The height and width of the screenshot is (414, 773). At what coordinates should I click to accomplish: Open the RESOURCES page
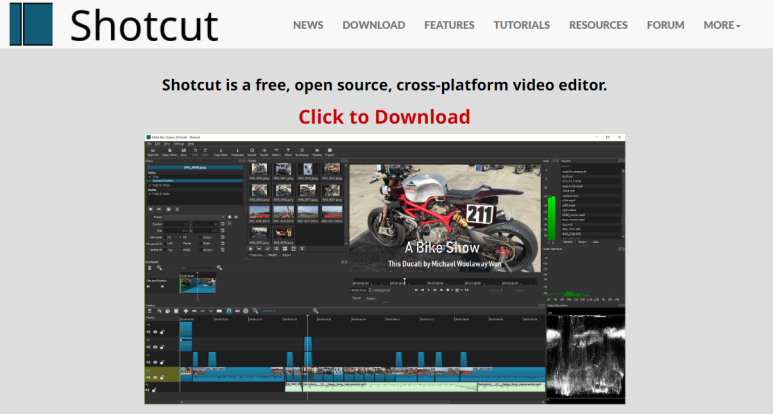coord(598,25)
